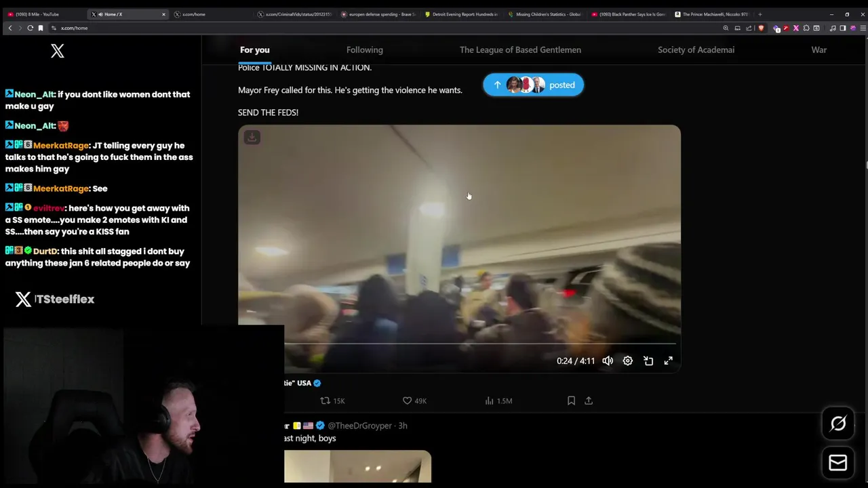Image resolution: width=868 pixels, height=488 pixels.
Task: View post analytics showing 1.5M
Action: (498, 401)
